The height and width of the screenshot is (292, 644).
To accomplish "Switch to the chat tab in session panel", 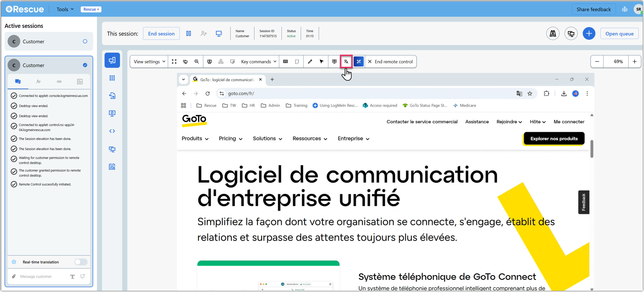I will tap(18, 81).
